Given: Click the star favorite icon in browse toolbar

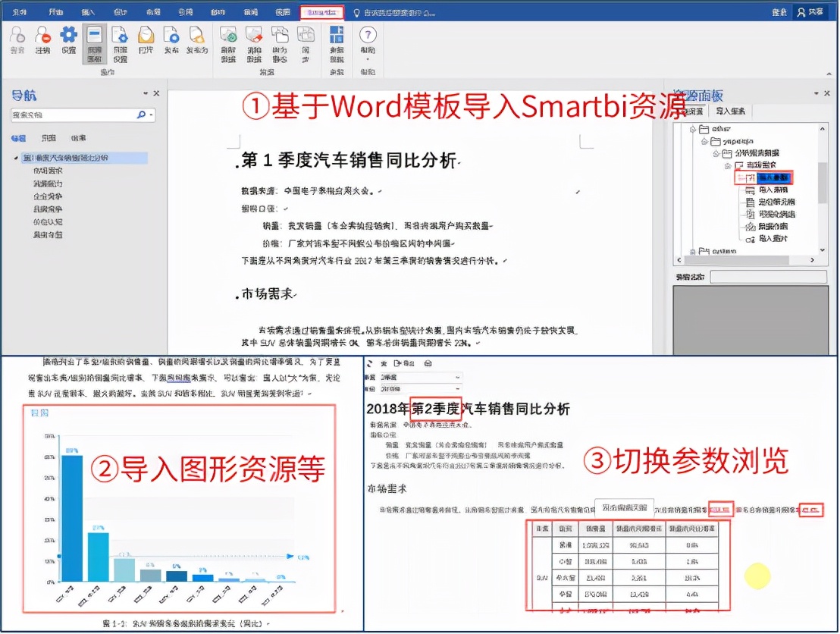Looking at the screenshot, I should 384,363.
